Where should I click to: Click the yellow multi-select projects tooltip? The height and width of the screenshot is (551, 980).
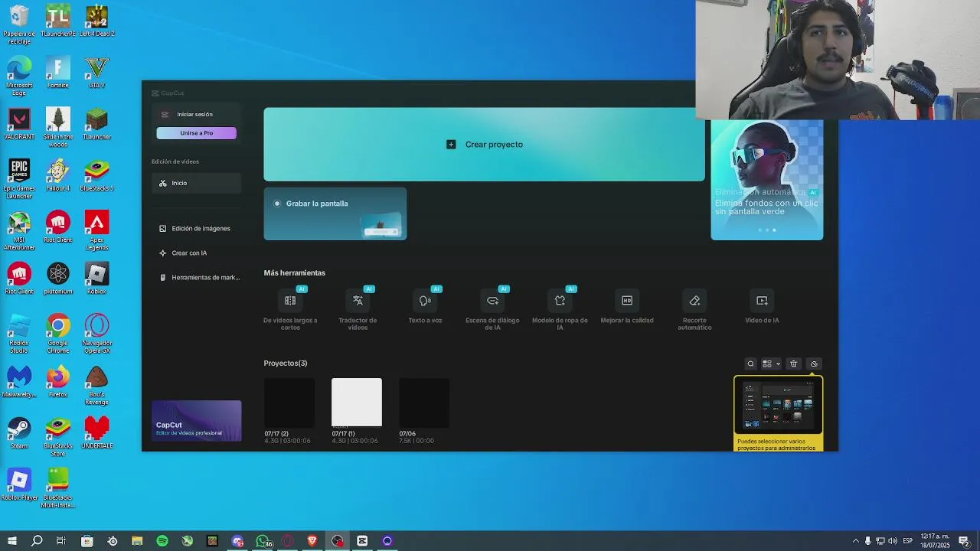pos(778,413)
